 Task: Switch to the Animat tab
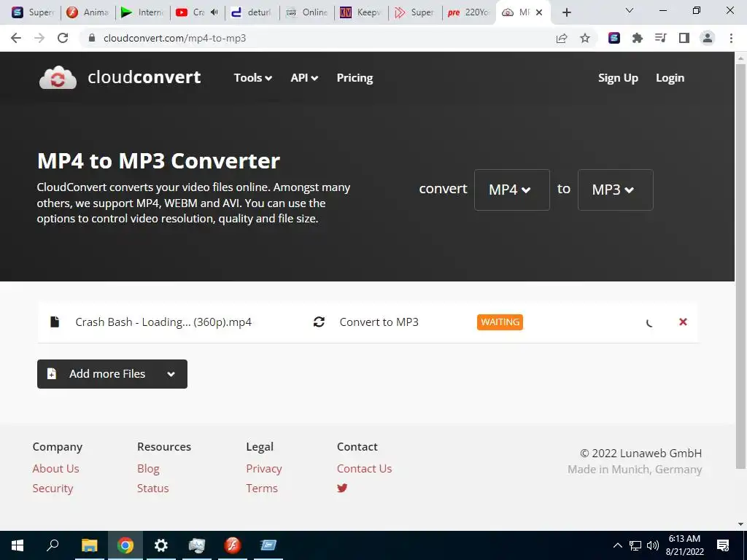[88, 12]
